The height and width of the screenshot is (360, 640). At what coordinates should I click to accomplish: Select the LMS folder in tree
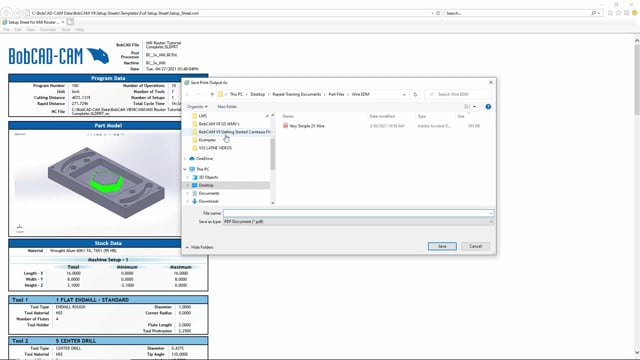point(202,116)
